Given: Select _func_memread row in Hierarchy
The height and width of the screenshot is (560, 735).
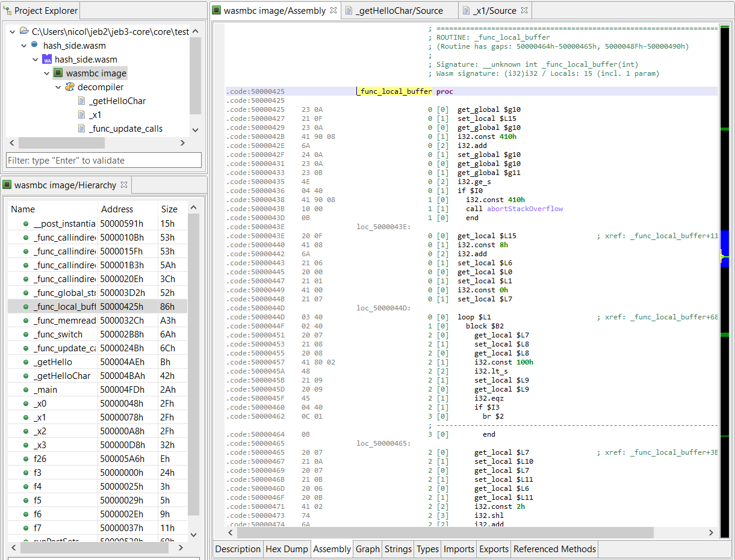Looking at the screenshot, I should point(98,320).
